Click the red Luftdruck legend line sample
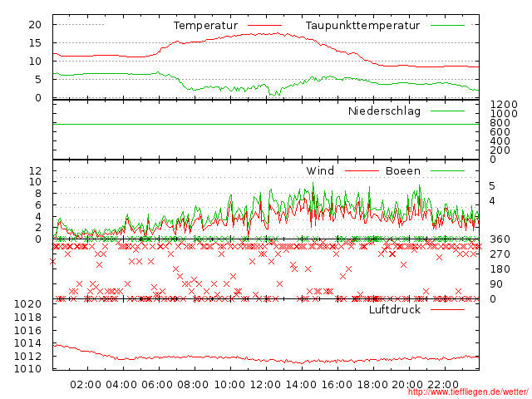The height and width of the screenshot is (399, 532). click(x=447, y=309)
